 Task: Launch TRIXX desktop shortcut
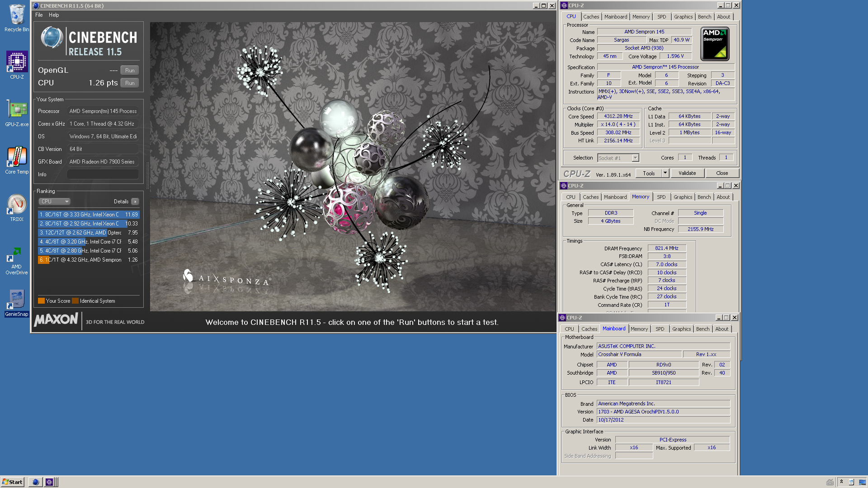[x=17, y=208]
